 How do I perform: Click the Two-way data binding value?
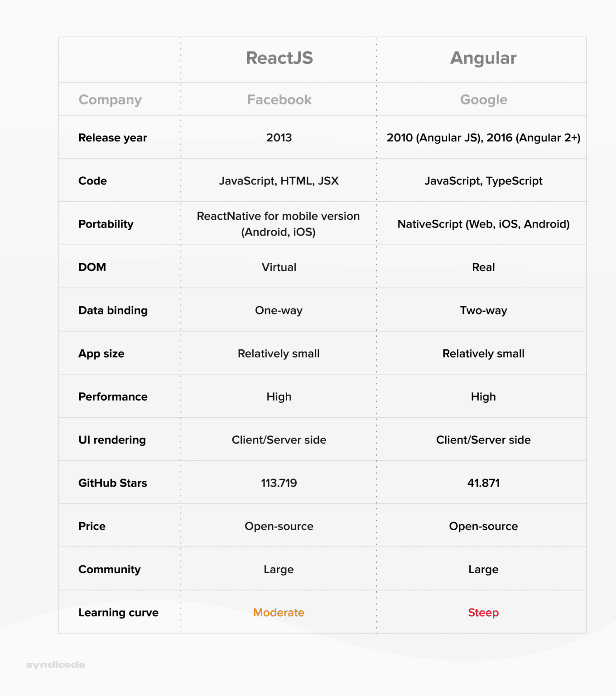pos(483,310)
